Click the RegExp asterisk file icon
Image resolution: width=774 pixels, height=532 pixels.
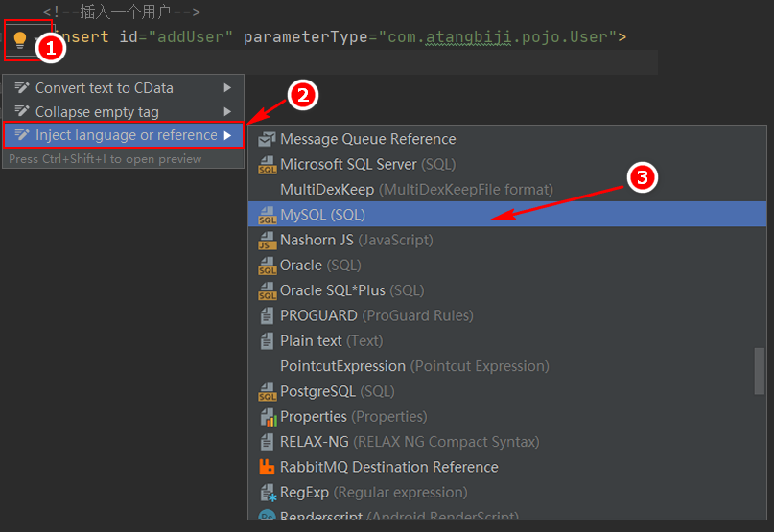(x=268, y=493)
